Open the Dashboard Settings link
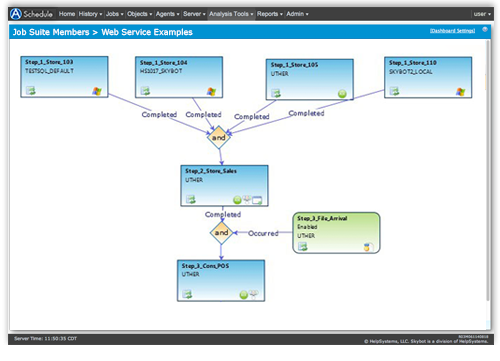Screen dimensions: 500x361 pos(452,31)
